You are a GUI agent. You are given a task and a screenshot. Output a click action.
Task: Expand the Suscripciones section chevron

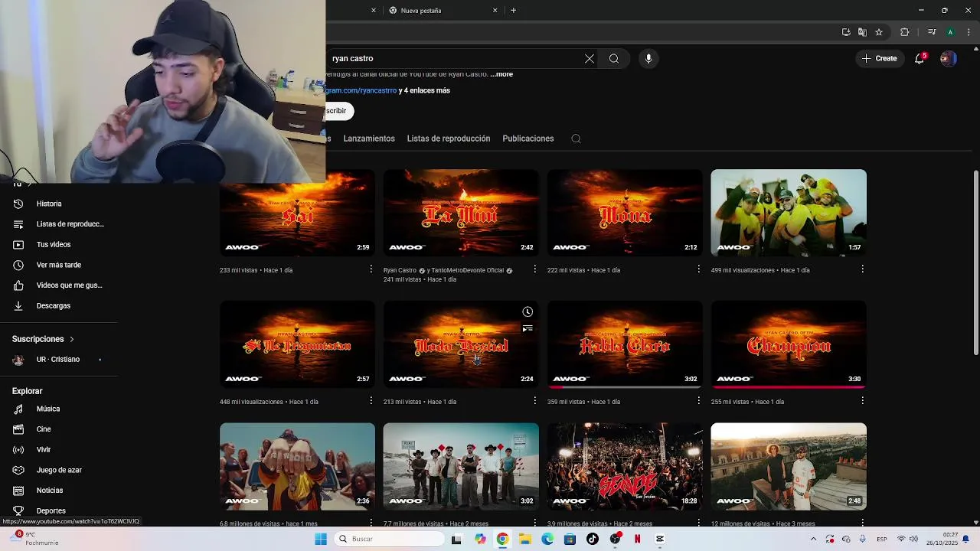pos(72,339)
